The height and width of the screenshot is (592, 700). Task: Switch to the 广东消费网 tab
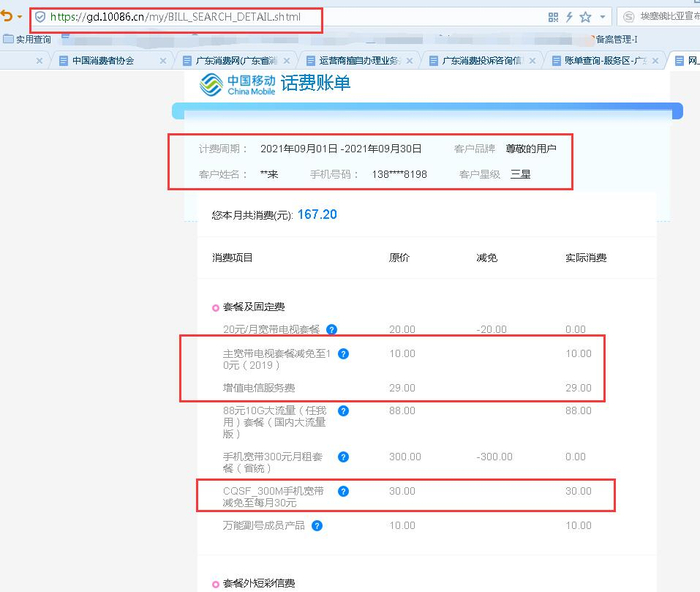pyautogui.click(x=236, y=61)
